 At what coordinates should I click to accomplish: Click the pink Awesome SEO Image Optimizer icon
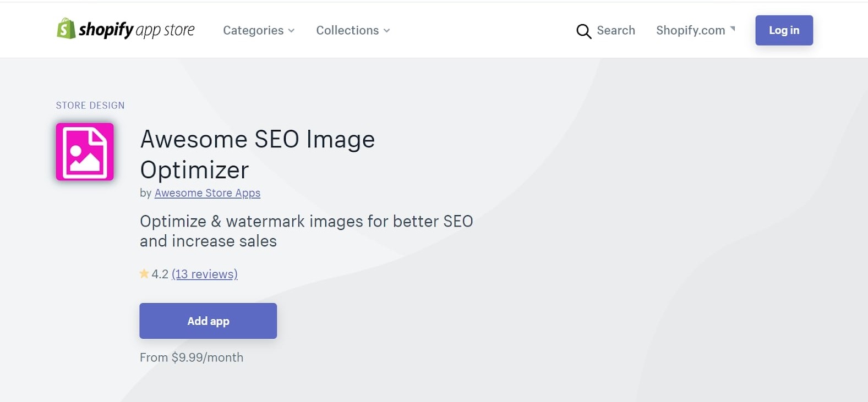[x=85, y=152]
